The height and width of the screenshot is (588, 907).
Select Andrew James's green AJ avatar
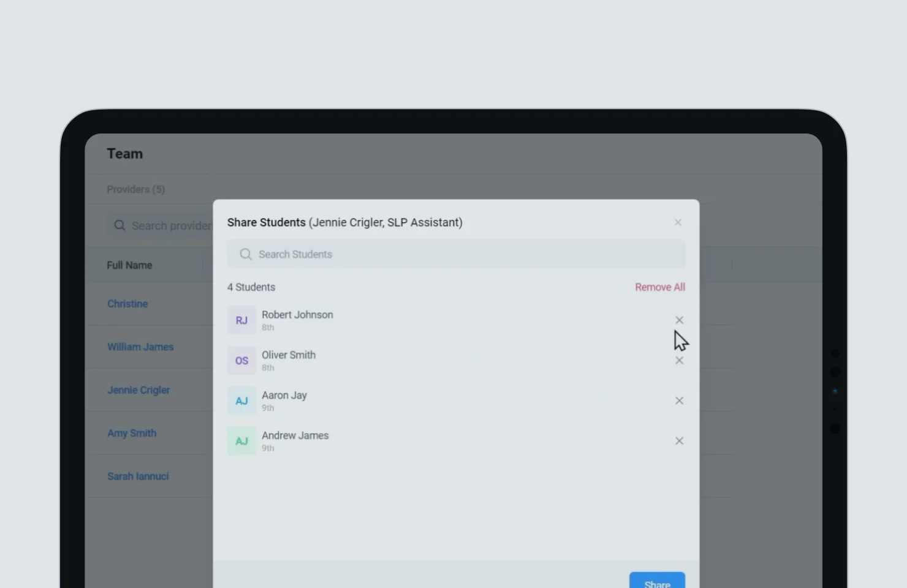(241, 441)
